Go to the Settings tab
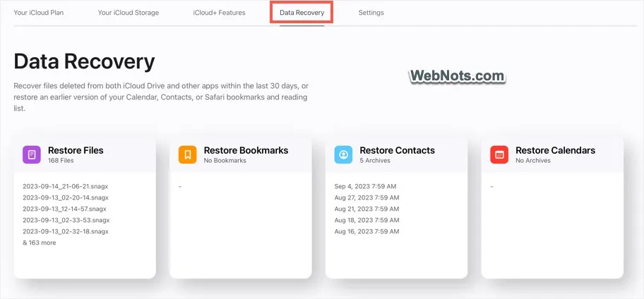 click(371, 13)
